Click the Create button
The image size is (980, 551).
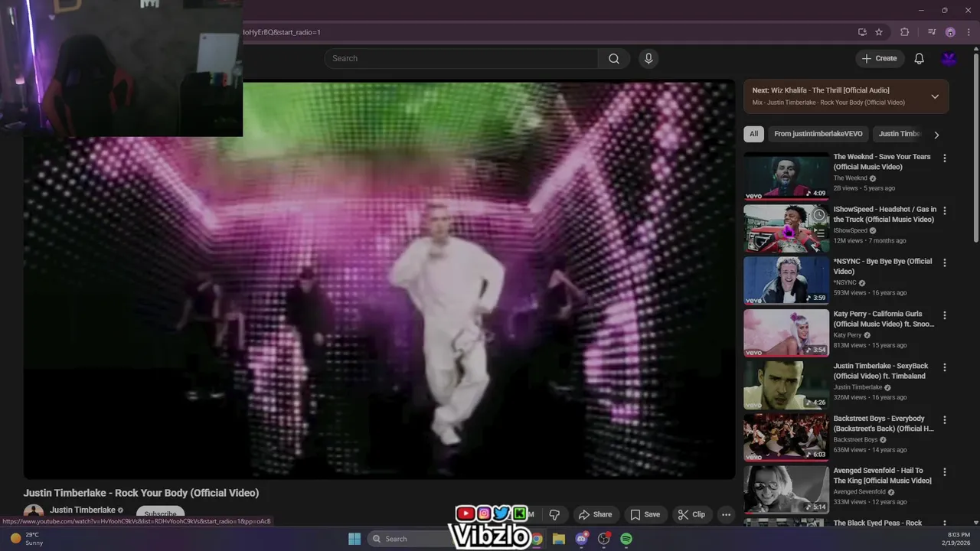pyautogui.click(x=880, y=59)
